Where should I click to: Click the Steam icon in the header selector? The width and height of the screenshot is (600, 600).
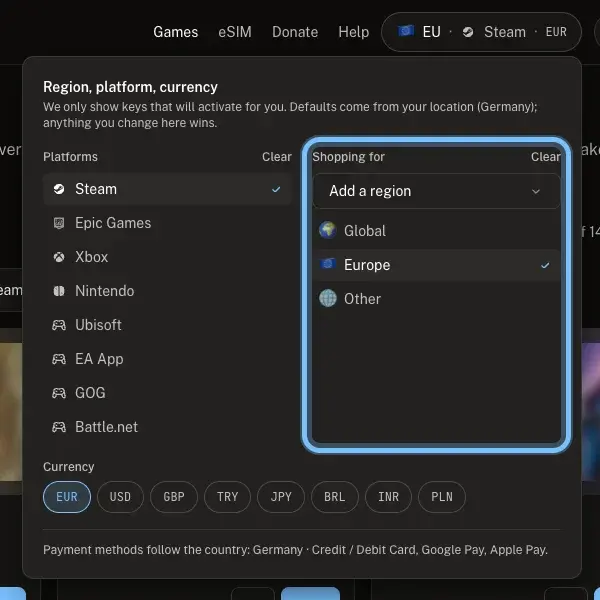pos(468,32)
